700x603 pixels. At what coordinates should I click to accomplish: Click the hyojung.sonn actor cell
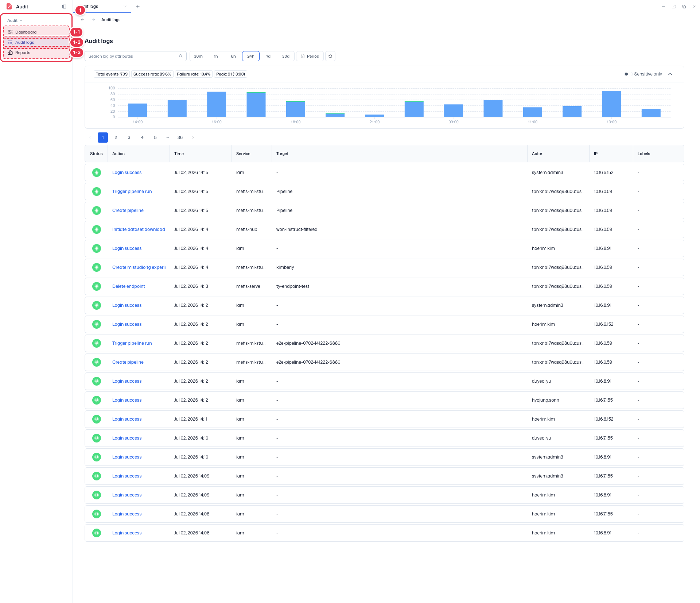(x=545, y=400)
